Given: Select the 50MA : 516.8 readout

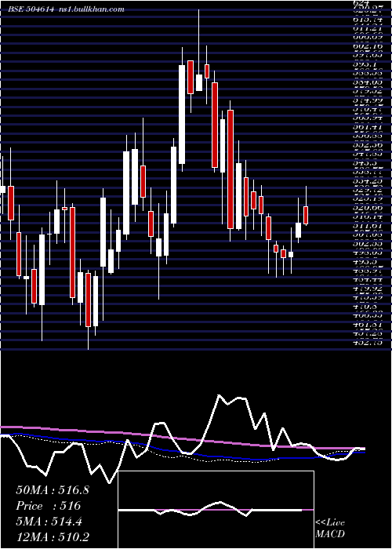Looking at the screenshot, I should coord(53,490).
